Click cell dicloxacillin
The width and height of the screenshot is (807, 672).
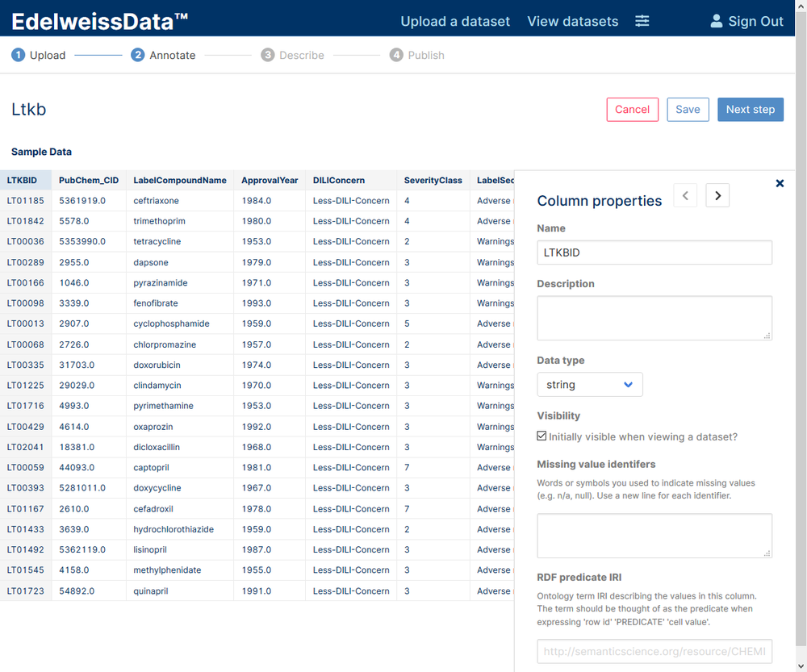click(x=180, y=447)
